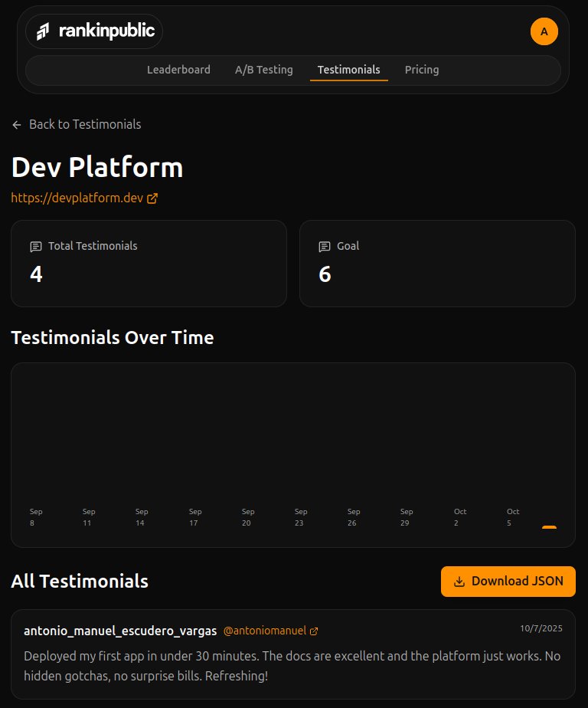The width and height of the screenshot is (588, 708).
Task: Click external link icon next to @antoniomanuel
Action: click(x=314, y=631)
